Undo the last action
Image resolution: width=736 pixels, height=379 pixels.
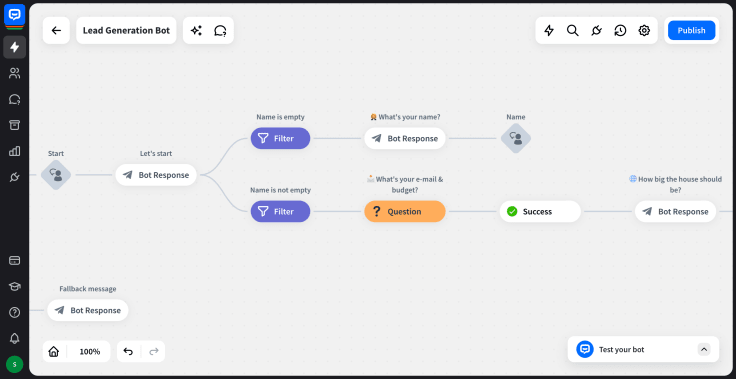[x=128, y=351]
